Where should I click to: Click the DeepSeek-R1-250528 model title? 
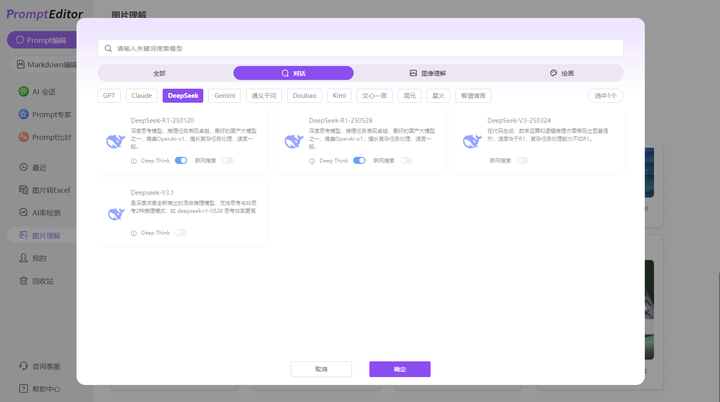[x=340, y=120]
